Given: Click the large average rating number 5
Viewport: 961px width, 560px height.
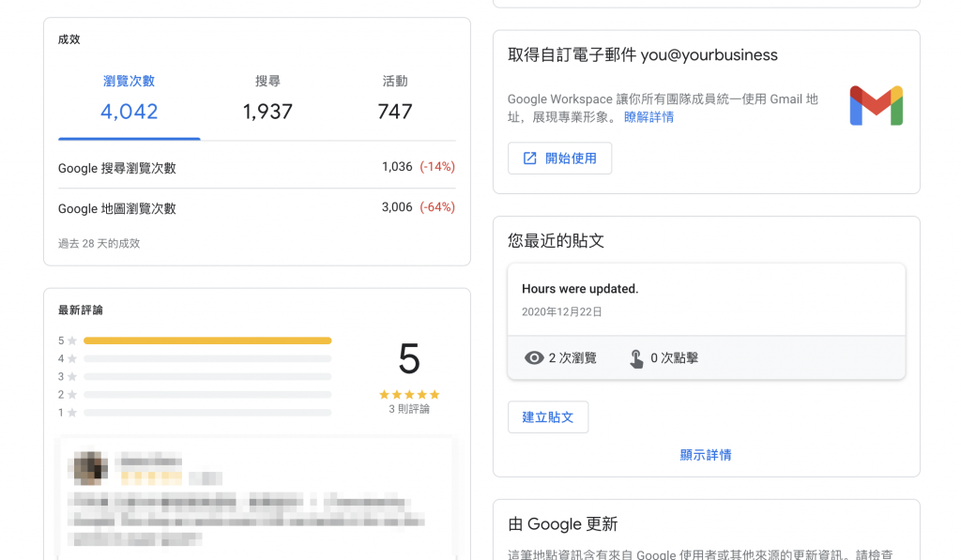Looking at the screenshot, I should pos(409,359).
